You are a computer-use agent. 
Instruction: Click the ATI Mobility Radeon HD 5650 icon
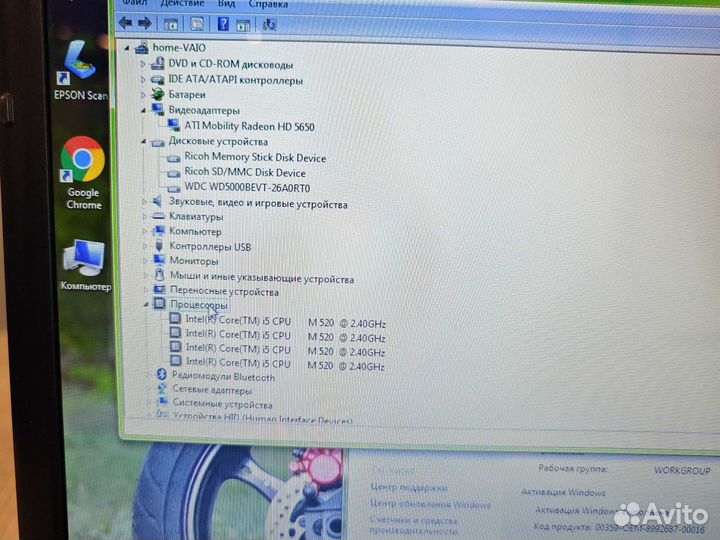coord(174,125)
